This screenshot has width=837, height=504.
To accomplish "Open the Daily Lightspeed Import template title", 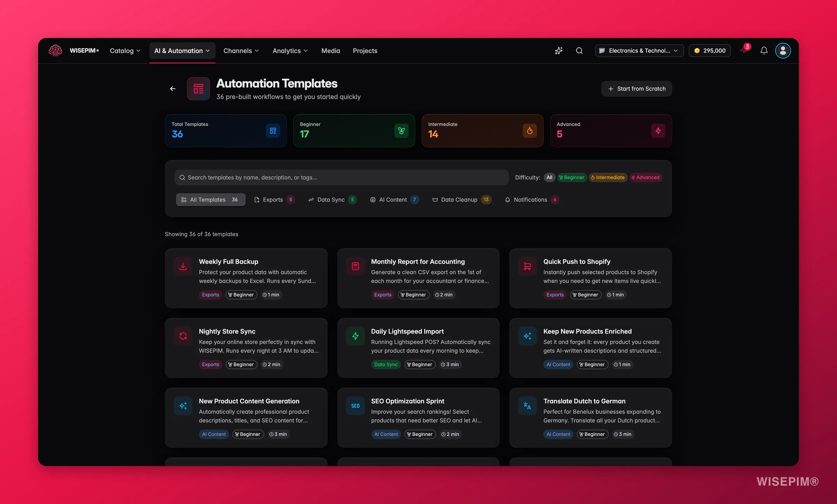I will 407,331.
